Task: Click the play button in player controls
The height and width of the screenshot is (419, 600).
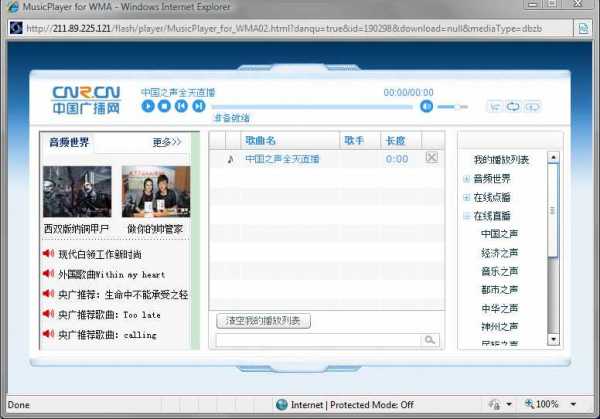Action: pyautogui.click(x=148, y=106)
